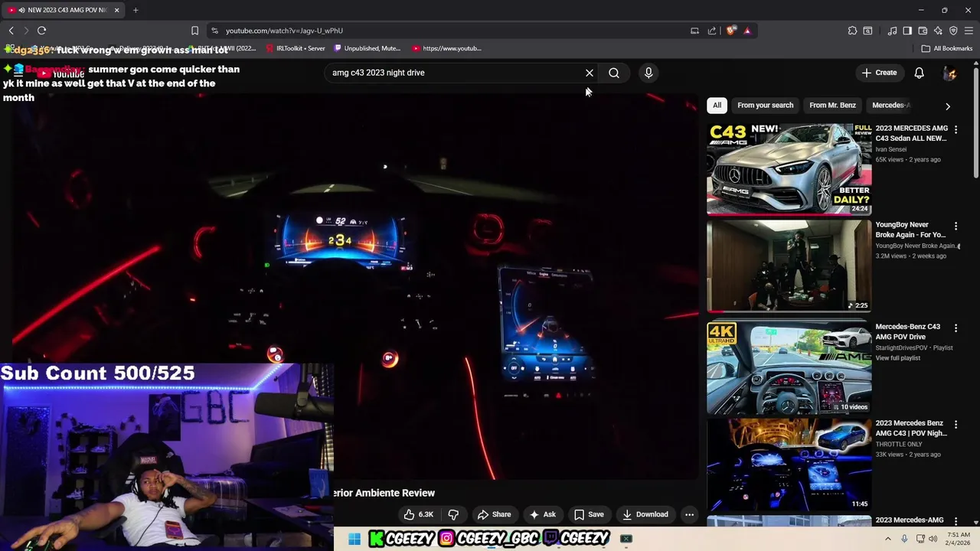Open the Windows Start button
This screenshot has width=980, height=551.
point(354,539)
